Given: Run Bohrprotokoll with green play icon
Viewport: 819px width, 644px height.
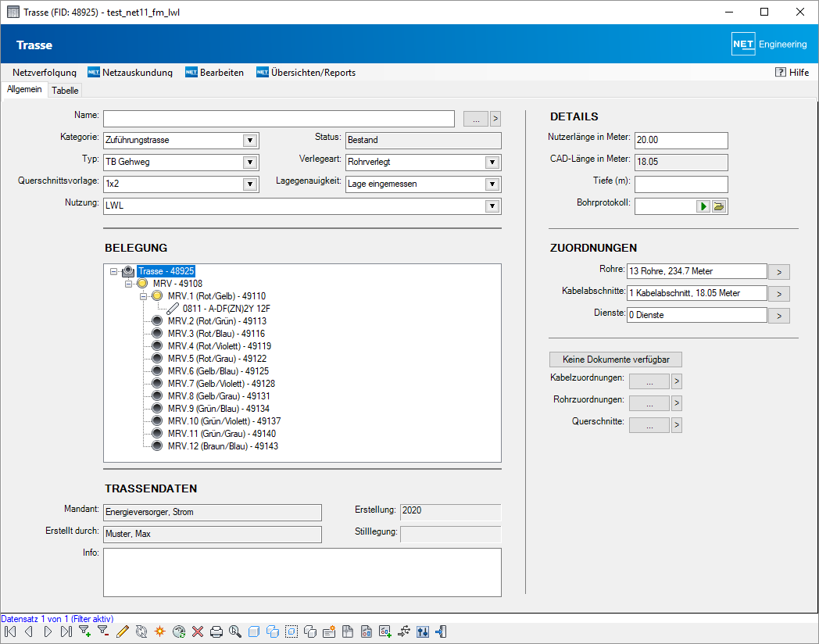Looking at the screenshot, I should pos(703,206).
